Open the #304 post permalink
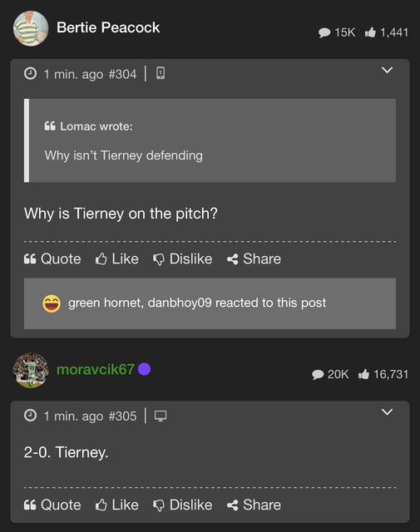Image resolution: width=420 pixels, height=532 pixels. click(x=122, y=74)
